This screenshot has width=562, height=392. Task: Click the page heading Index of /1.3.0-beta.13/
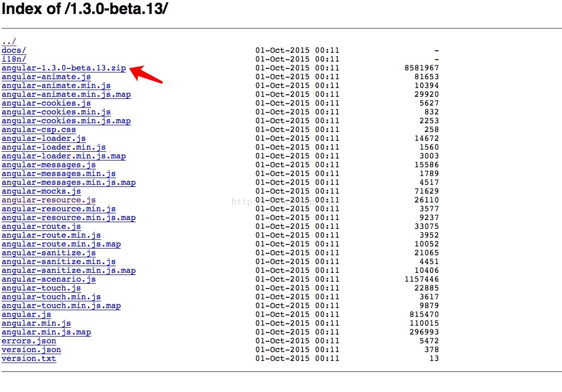(85, 9)
